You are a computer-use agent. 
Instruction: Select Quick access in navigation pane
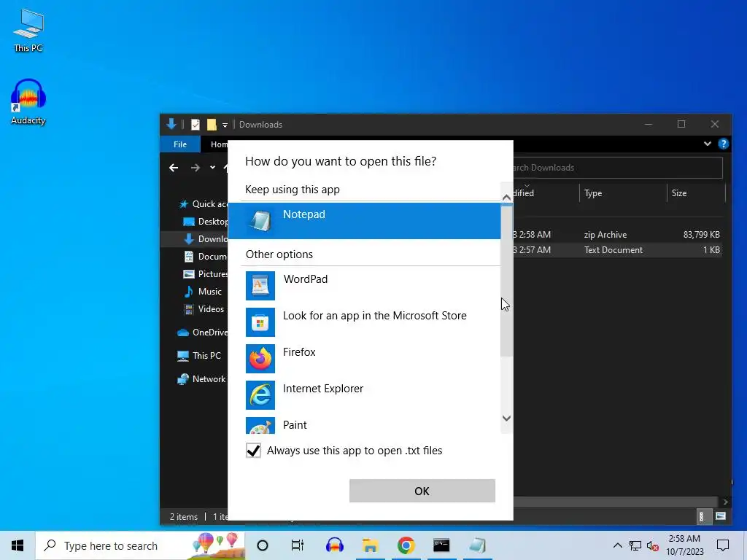pyautogui.click(x=203, y=204)
